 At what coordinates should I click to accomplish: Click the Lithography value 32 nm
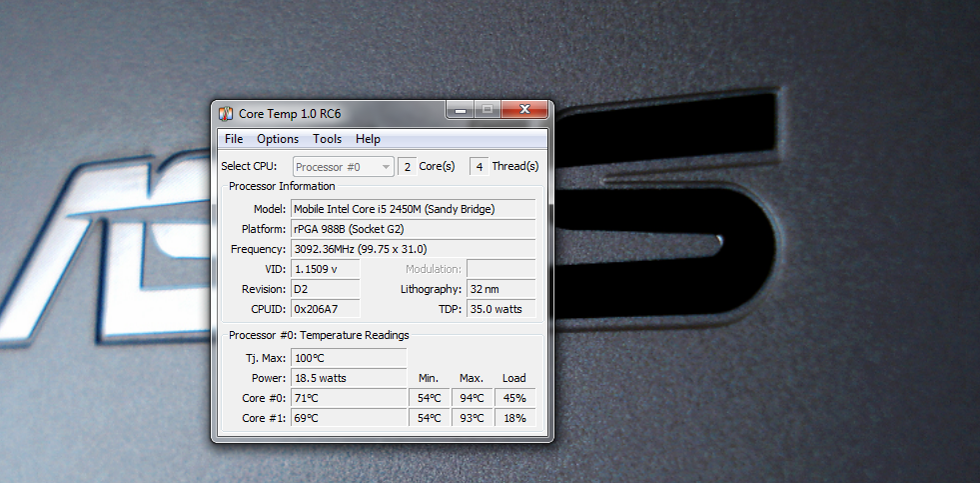(501, 289)
